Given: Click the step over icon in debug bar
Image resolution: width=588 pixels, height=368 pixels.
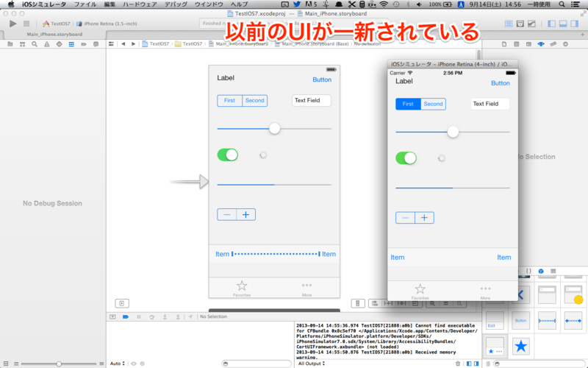Looking at the screenshot, I should tap(151, 316).
